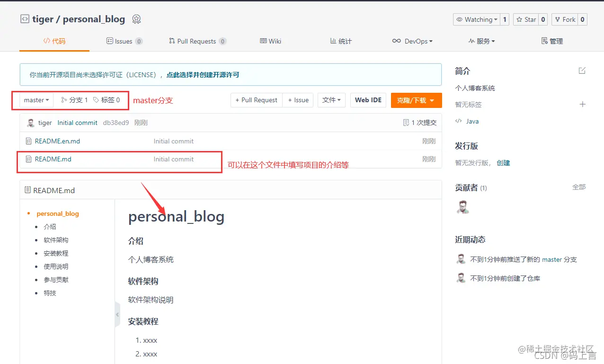
Task: Click commit hash db38ed9
Action: [x=116, y=123]
